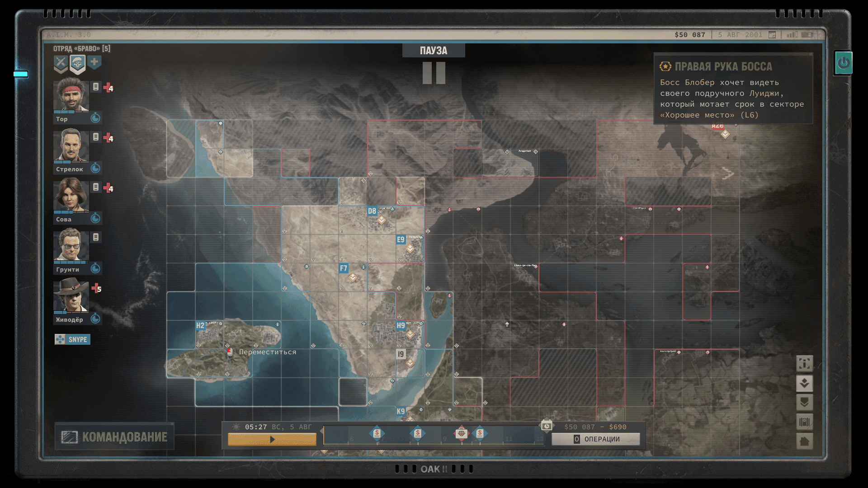Click the zoom-to-squad frame icon
This screenshot has width=868, height=488.
(804, 363)
